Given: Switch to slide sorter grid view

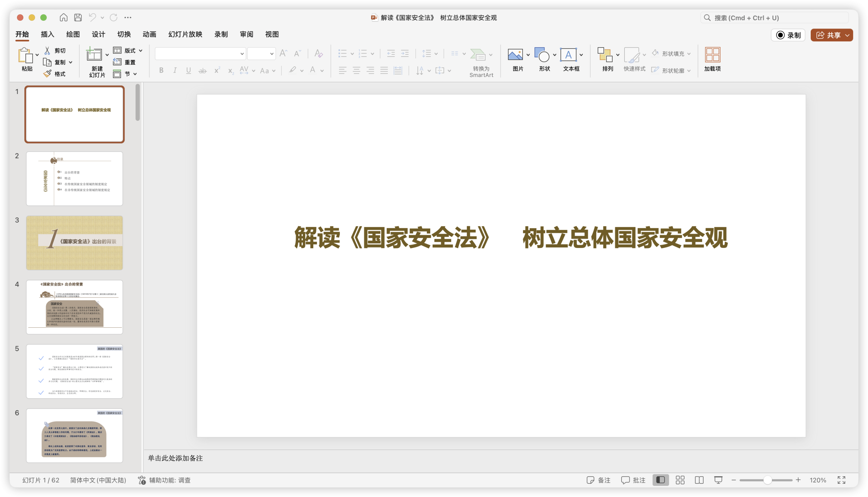Looking at the screenshot, I should [680, 480].
